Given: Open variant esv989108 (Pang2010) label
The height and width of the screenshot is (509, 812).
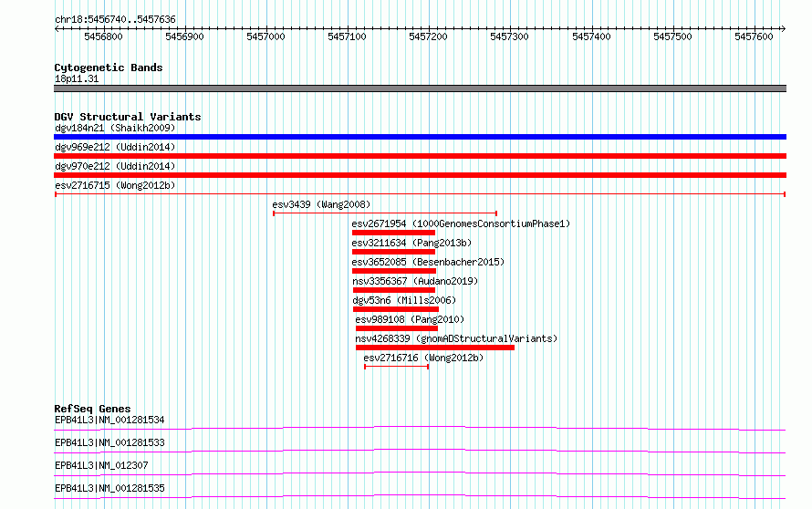Looking at the screenshot, I should click(410, 319).
